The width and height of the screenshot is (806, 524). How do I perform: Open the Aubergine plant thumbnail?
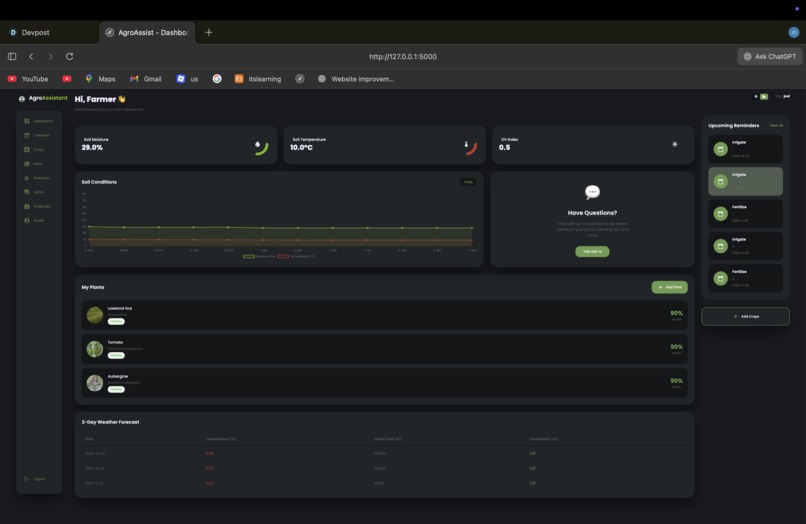[x=95, y=383]
